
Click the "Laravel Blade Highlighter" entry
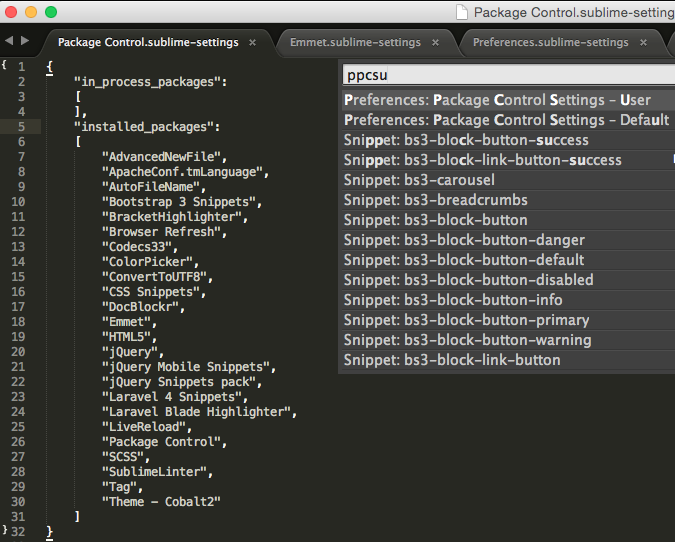200,412
